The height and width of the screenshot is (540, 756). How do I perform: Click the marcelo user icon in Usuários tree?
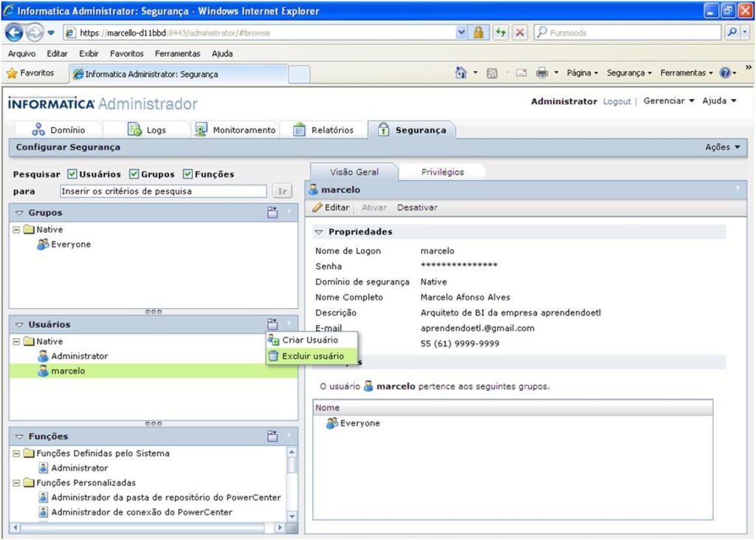[44, 371]
